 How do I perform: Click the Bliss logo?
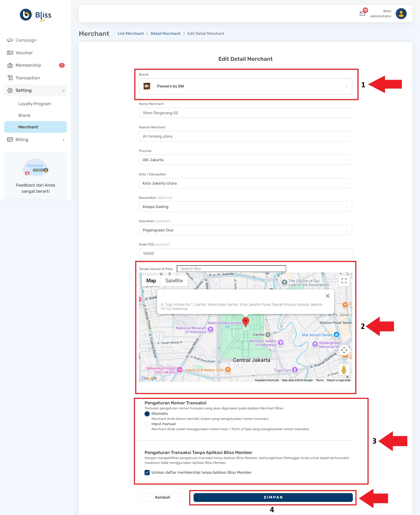[x=36, y=15]
